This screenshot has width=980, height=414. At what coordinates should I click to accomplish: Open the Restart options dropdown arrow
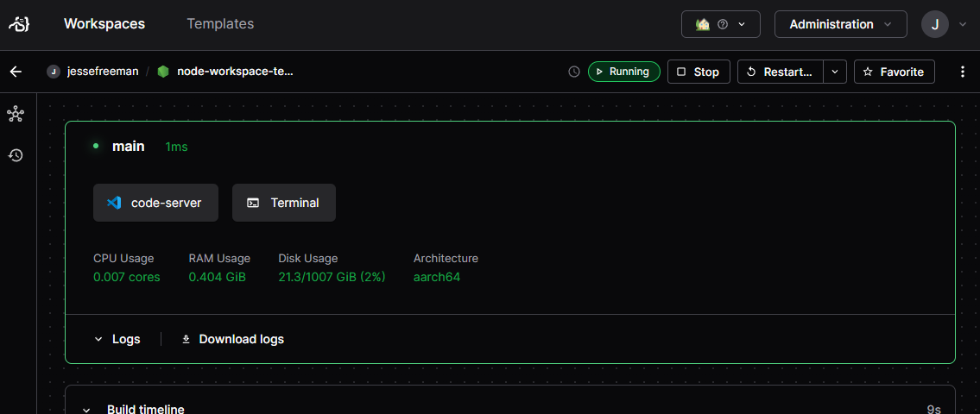click(835, 72)
